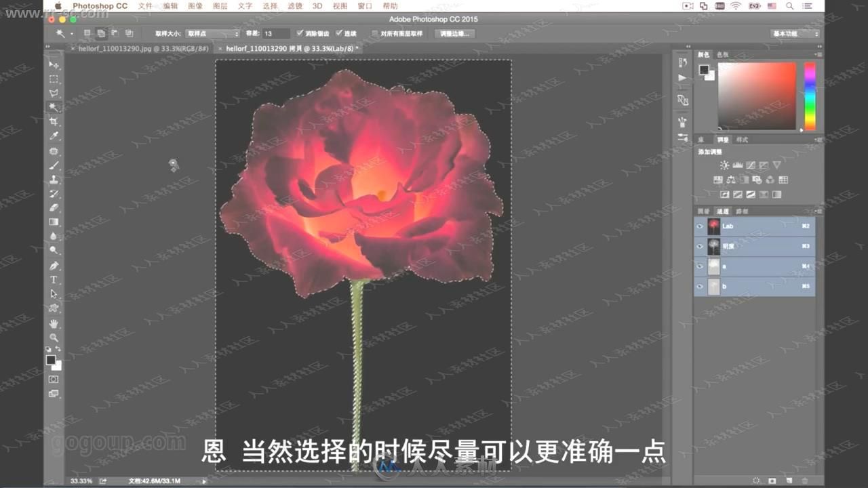Toggle the 连续 contiguous checkbox
This screenshot has height=488, width=868.
click(x=339, y=33)
